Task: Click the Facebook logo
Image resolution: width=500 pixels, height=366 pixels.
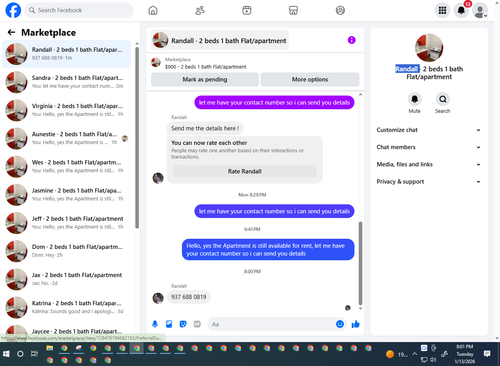Action: pos(13,10)
